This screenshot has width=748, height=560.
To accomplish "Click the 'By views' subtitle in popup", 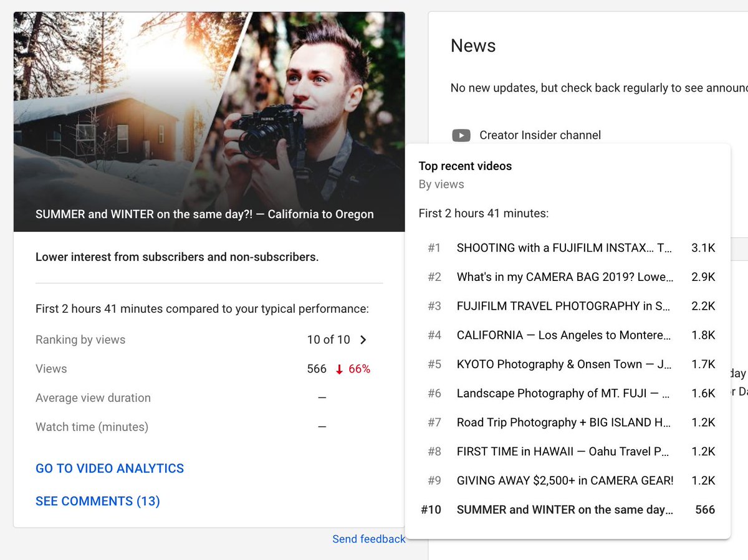I will tap(441, 184).
